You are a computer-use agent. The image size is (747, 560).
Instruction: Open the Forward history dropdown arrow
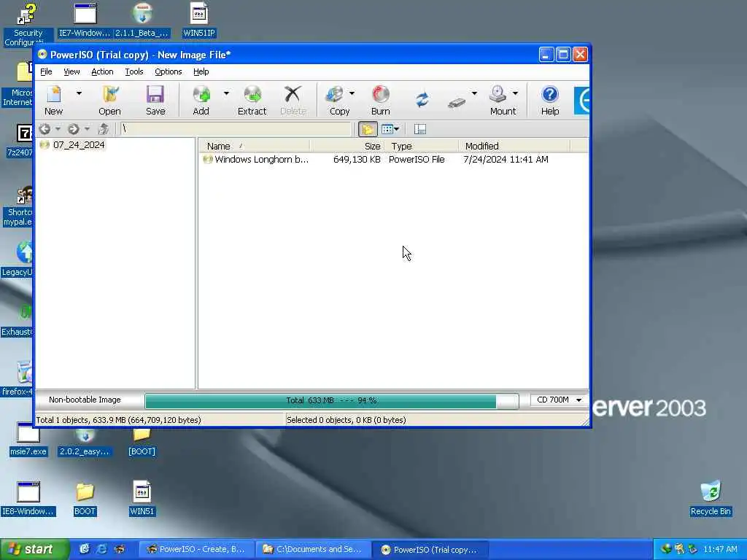[x=87, y=129]
